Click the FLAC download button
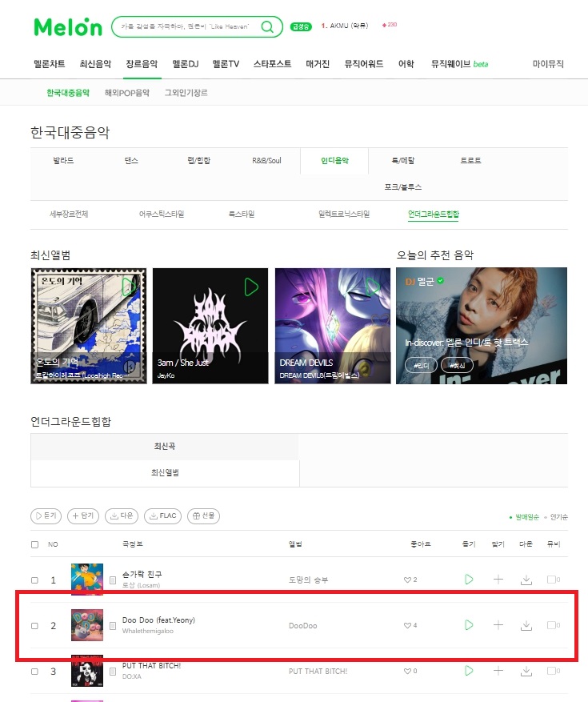Viewport: 588px width, 702px height. point(163,515)
